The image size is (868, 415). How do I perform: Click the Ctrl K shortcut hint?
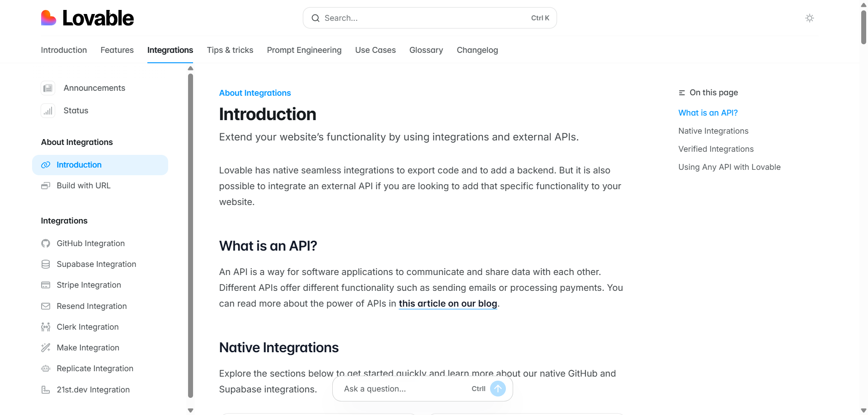pos(540,18)
